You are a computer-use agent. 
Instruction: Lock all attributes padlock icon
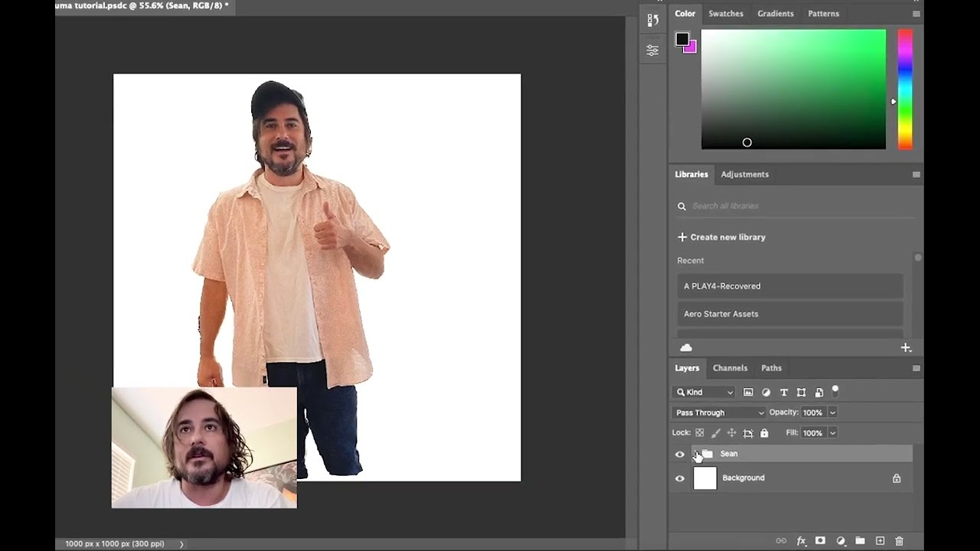click(764, 433)
